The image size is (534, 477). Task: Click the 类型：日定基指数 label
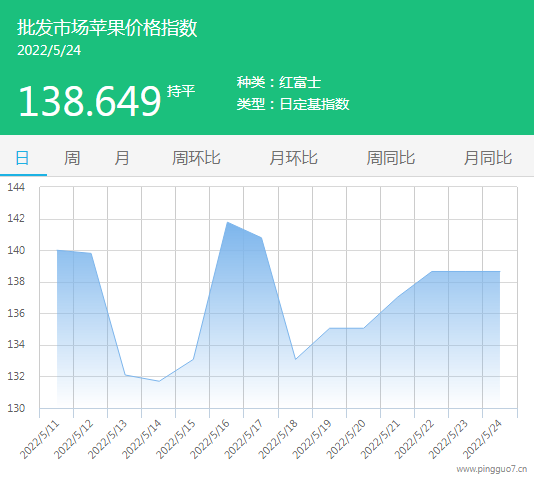[x=293, y=104]
